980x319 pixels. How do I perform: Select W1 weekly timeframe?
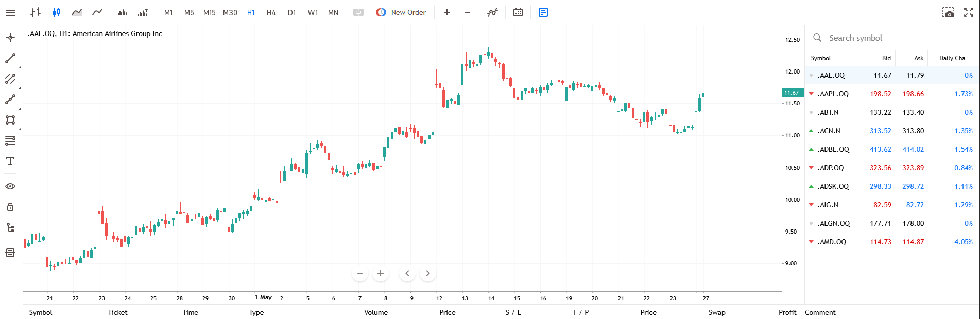coord(313,12)
